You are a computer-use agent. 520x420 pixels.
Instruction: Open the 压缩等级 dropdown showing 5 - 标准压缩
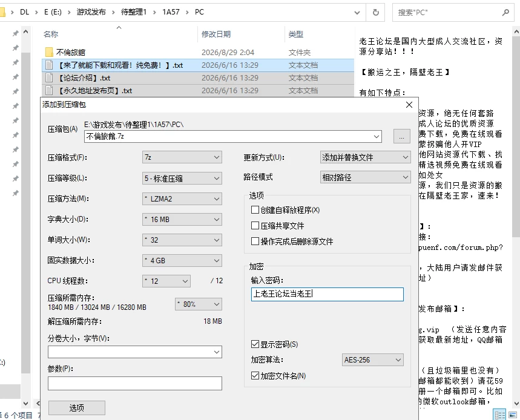[x=182, y=179]
